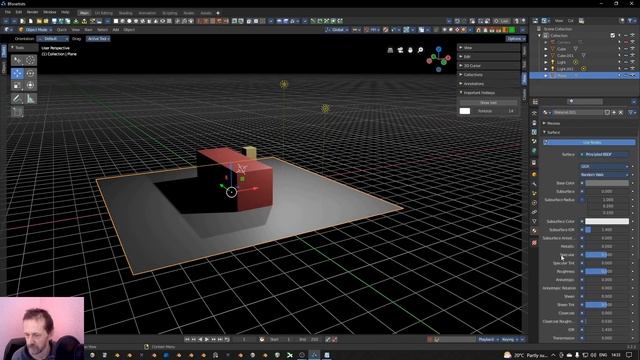Open the Help menu
Screen dimensions: 640x360
(65, 12)
